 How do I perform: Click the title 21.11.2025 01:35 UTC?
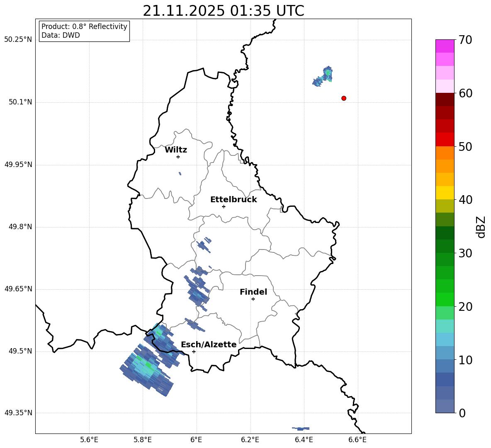point(224,11)
